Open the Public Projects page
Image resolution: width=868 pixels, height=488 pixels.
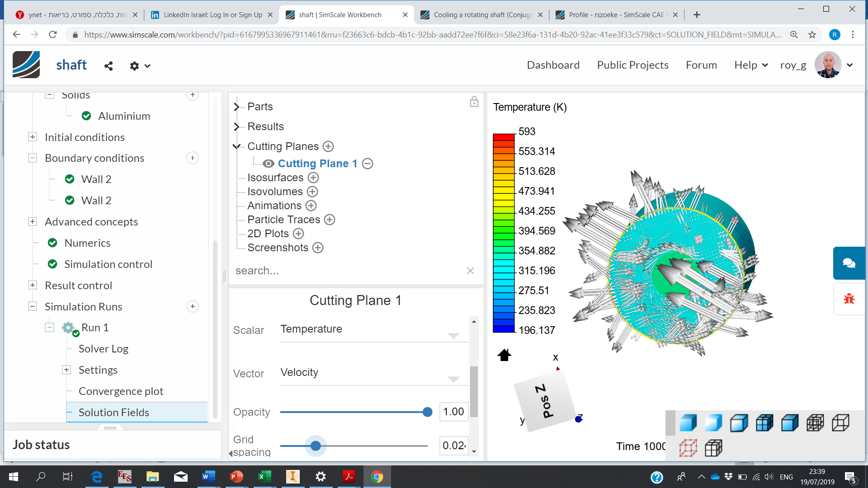(x=632, y=65)
